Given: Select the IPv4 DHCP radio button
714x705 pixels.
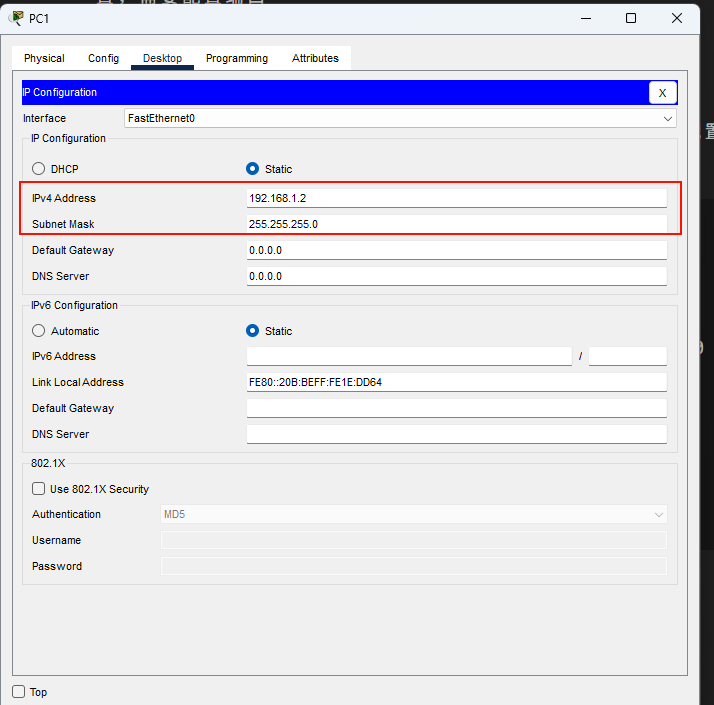Looking at the screenshot, I should click(39, 169).
